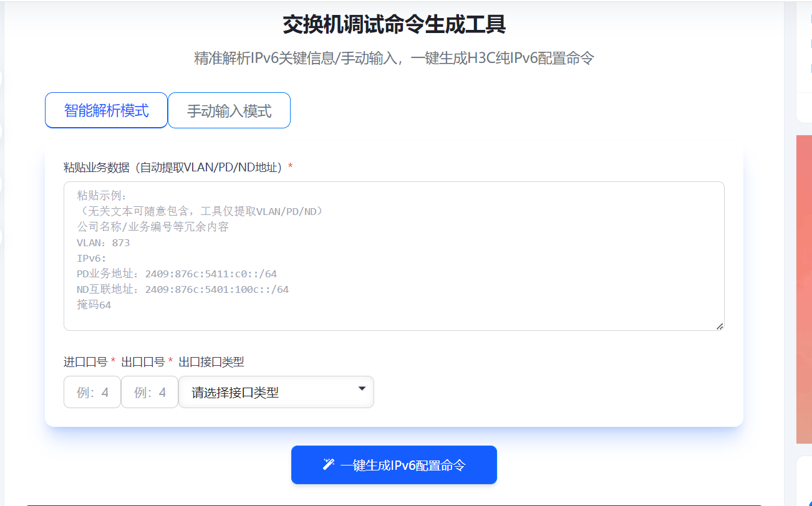The width and height of the screenshot is (812, 506).
Task: Click the magic wand icon on generate button
Action: 328,464
